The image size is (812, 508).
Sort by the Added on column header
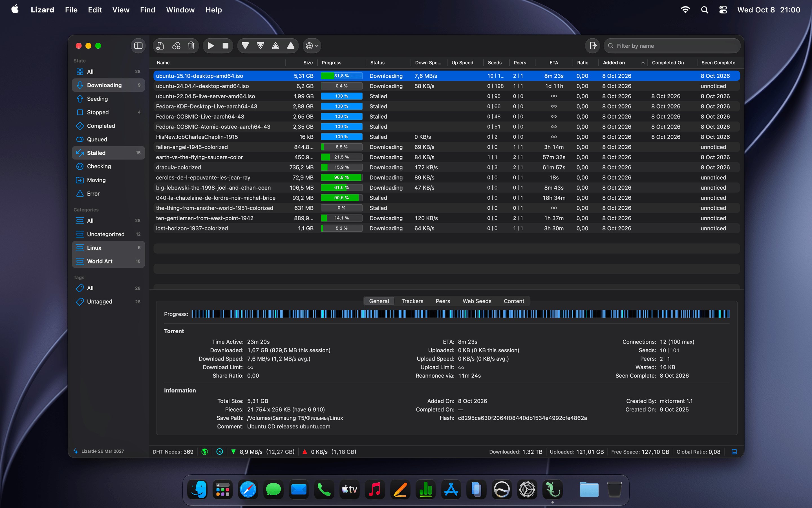pyautogui.click(x=623, y=62)
